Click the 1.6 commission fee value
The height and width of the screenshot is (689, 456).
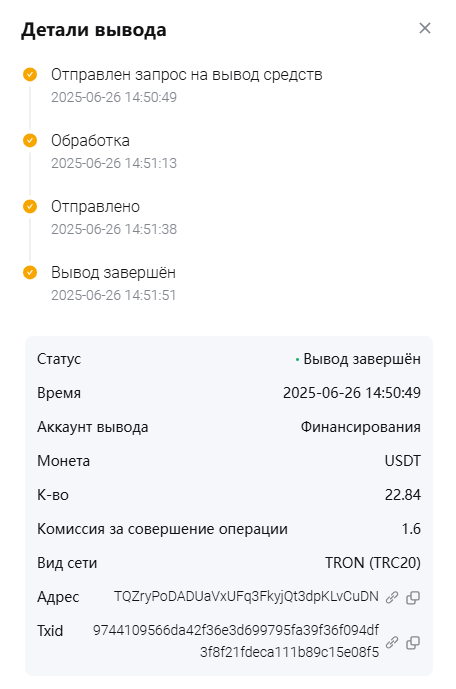(411, 529)
